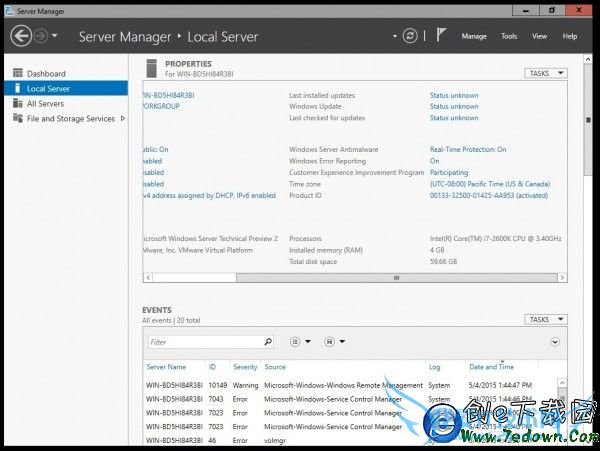Open the Properties TASKS dropdown
The image size is (600, 451).
(x=545, y=73)
